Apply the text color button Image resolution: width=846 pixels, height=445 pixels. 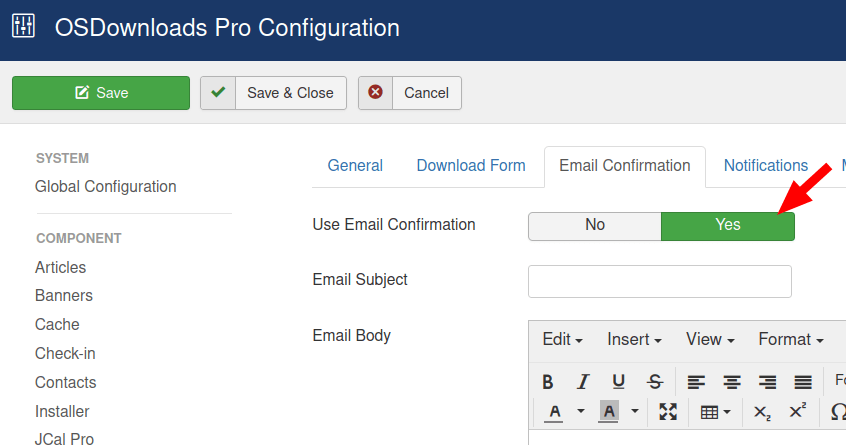554,412
